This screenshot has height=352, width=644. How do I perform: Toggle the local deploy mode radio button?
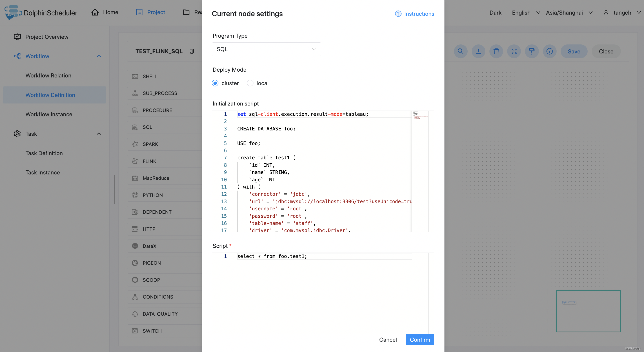click(250, 83)
